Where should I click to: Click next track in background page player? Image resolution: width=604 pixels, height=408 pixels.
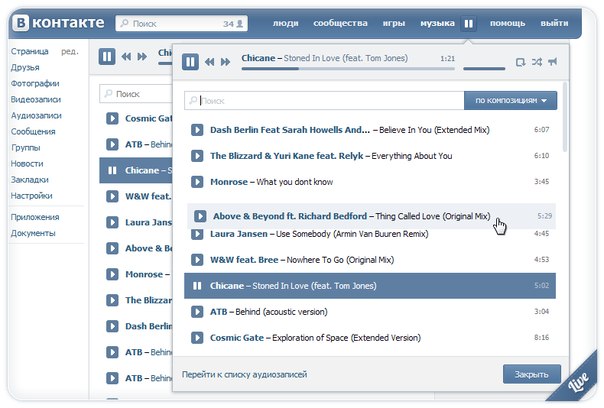click(x=142, y=57)
